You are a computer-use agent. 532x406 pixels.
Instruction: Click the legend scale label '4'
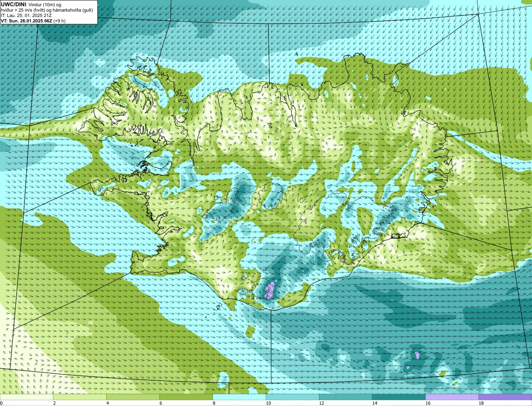tap(108, 403)
